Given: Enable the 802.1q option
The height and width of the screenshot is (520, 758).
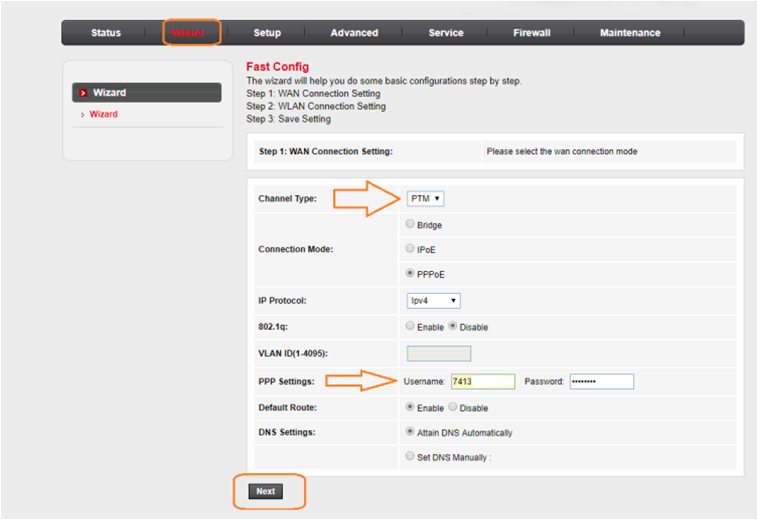Looking at the screenshot, I should pos(410,327).
